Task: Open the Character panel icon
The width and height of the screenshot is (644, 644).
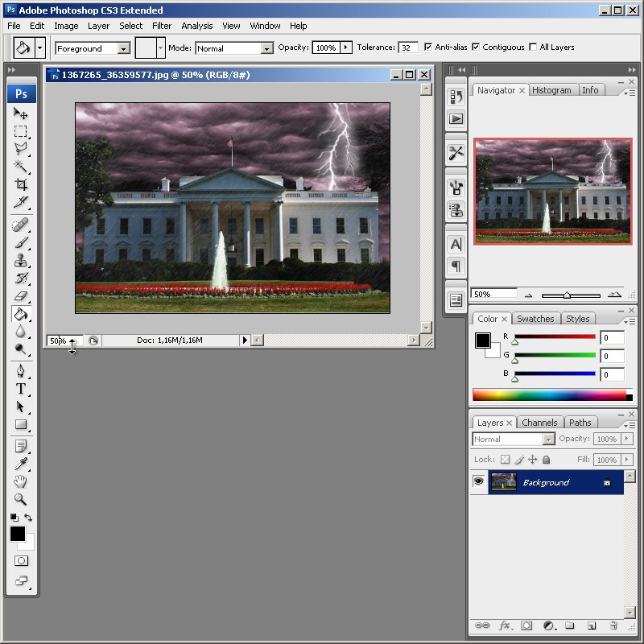Action: tap(456, 245)
